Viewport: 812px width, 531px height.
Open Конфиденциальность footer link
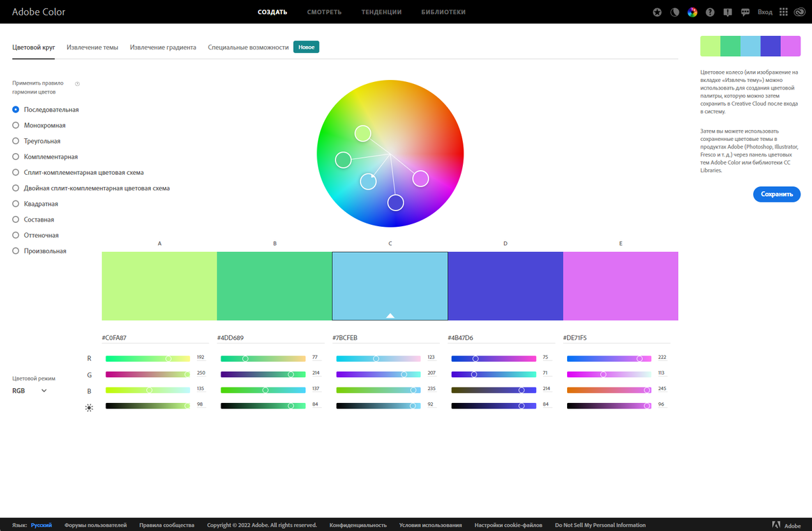358,525
